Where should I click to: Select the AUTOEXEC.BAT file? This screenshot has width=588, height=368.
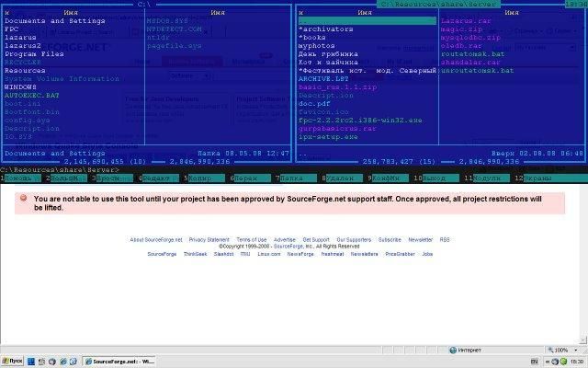point(32,96)
